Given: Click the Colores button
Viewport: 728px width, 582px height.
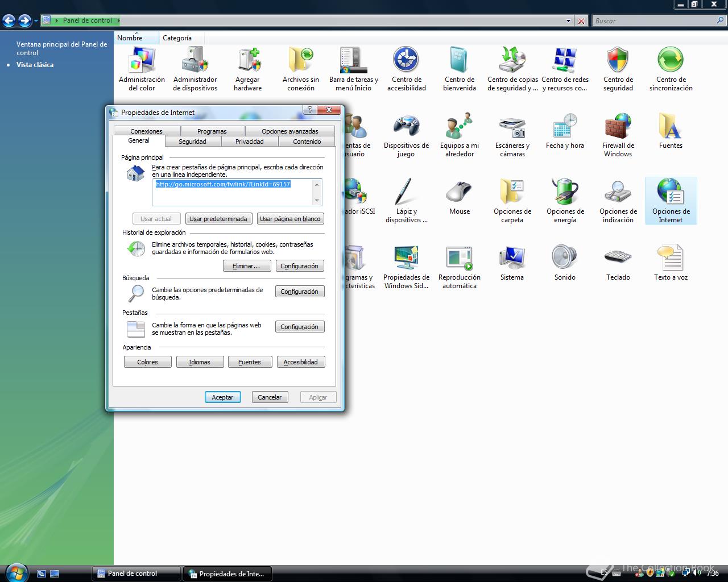Looking at the screenshot, I should point(148,362).
